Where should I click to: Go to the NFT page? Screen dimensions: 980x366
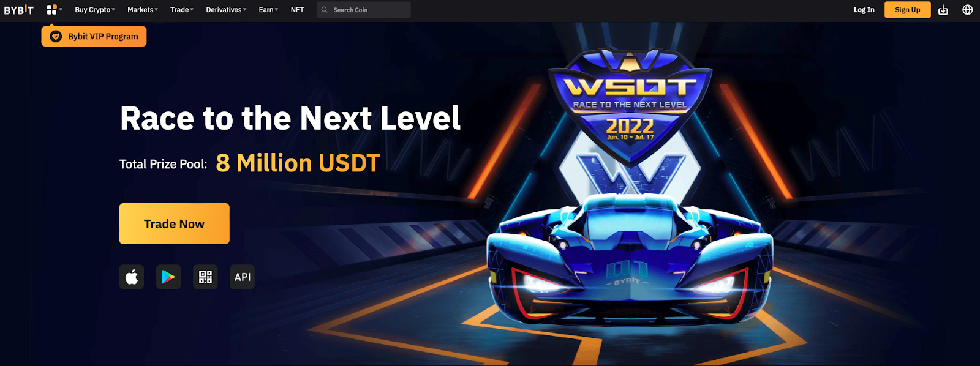point(297,10)
